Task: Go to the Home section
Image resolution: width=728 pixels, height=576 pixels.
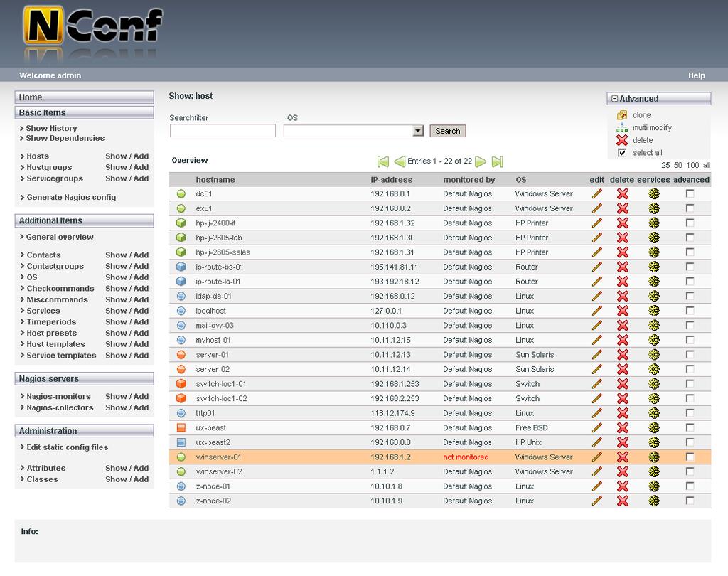Action: [84, 97]
